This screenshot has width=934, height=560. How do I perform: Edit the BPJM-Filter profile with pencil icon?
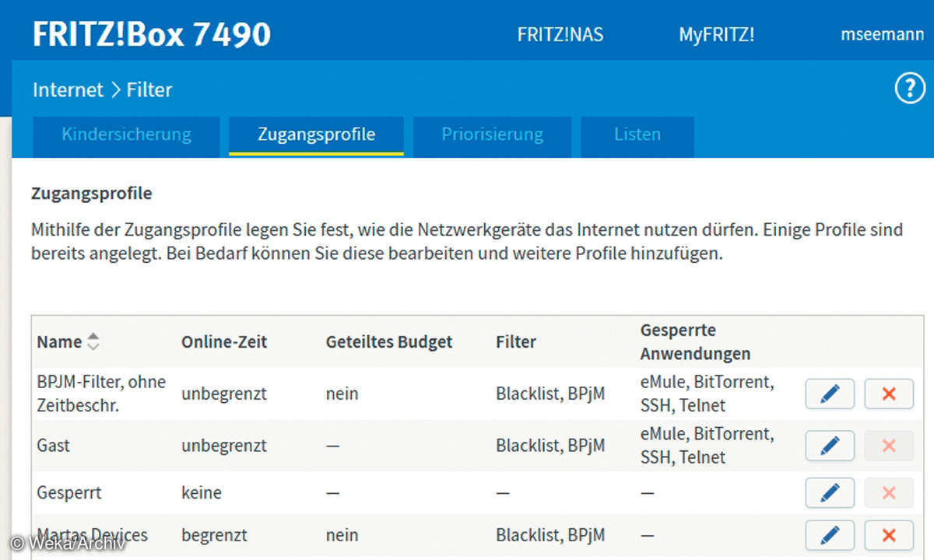click(x=830, y=394)
